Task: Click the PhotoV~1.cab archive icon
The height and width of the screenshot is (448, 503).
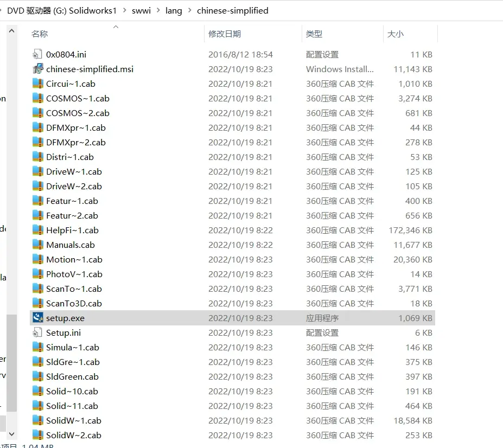Action: (x=37, y=274)
